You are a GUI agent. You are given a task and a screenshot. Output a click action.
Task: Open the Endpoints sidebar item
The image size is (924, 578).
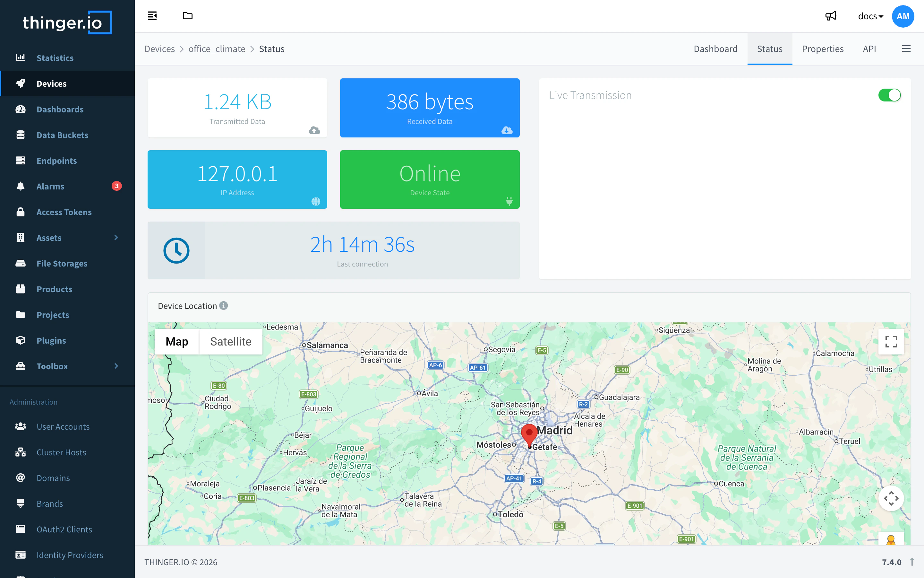click(67, 161)
